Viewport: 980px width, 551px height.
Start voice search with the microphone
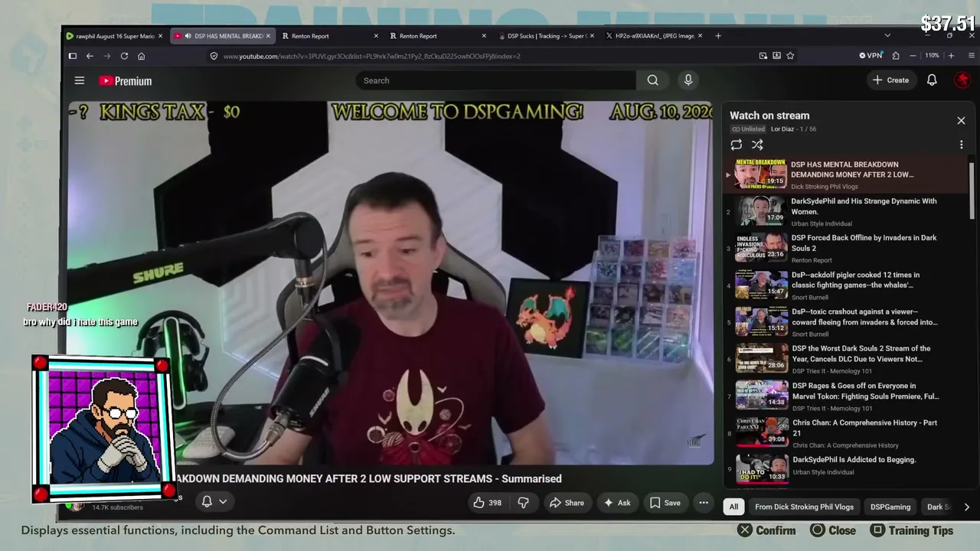pos(688,80)
